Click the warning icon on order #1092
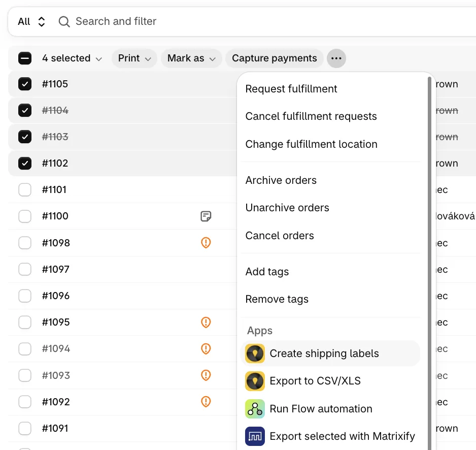Image resolution: width=476 pixels, height=450 pixels. tap(206, 401)
